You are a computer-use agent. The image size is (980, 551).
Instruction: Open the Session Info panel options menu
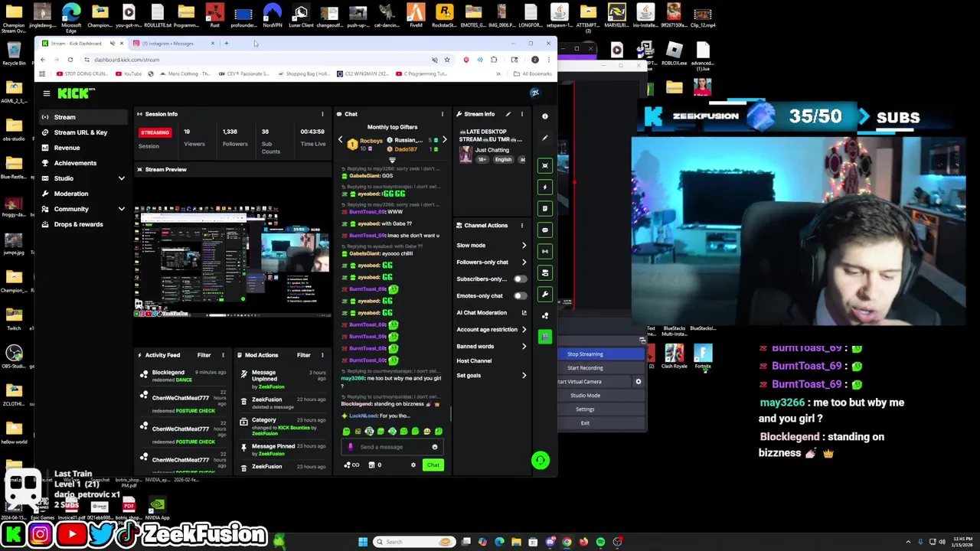pyautogui.click(x=322, y=114)
